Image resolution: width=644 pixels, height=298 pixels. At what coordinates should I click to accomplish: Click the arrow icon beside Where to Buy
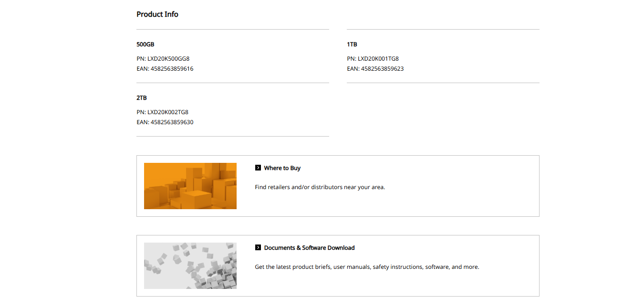coord(258,168)
